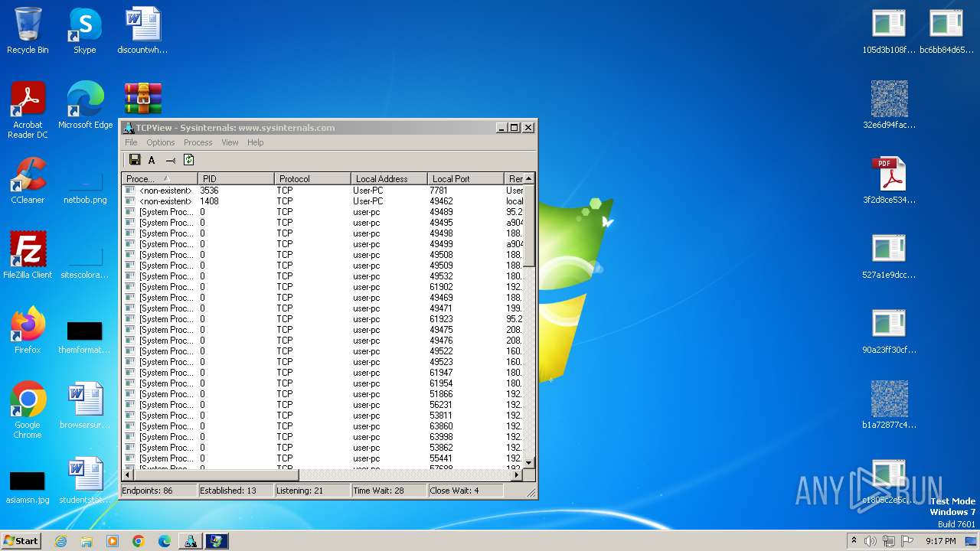Viewport: 980px width, 551px height.
Task: Sort by the Local Port column header
Action: pyautogui.click(x=465, y=178)
